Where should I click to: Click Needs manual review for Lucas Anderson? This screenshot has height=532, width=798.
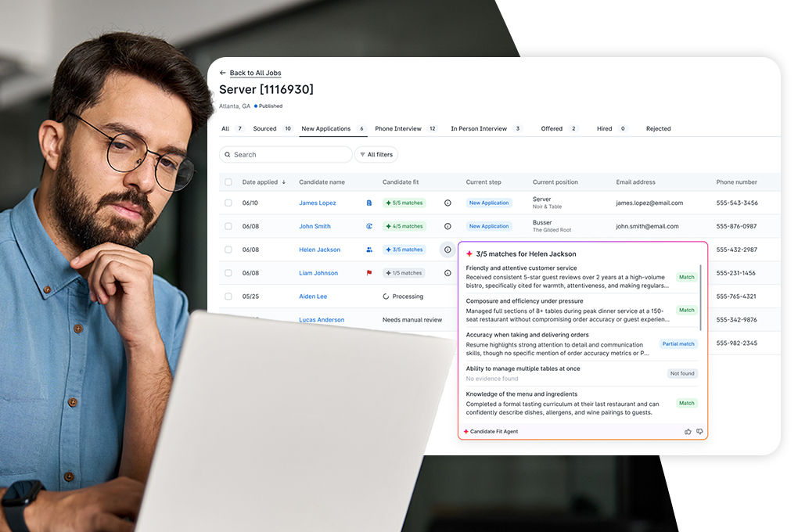[412, 320]
